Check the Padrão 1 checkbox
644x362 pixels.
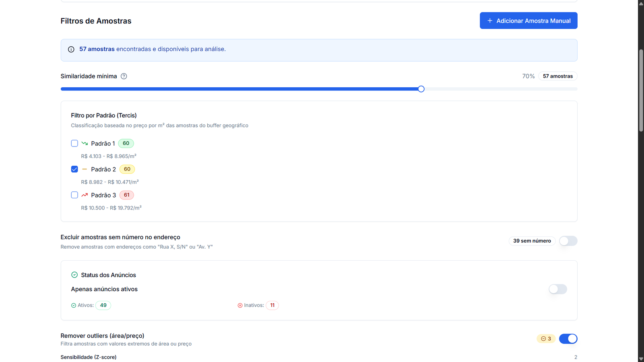click(x=74, y=144)
